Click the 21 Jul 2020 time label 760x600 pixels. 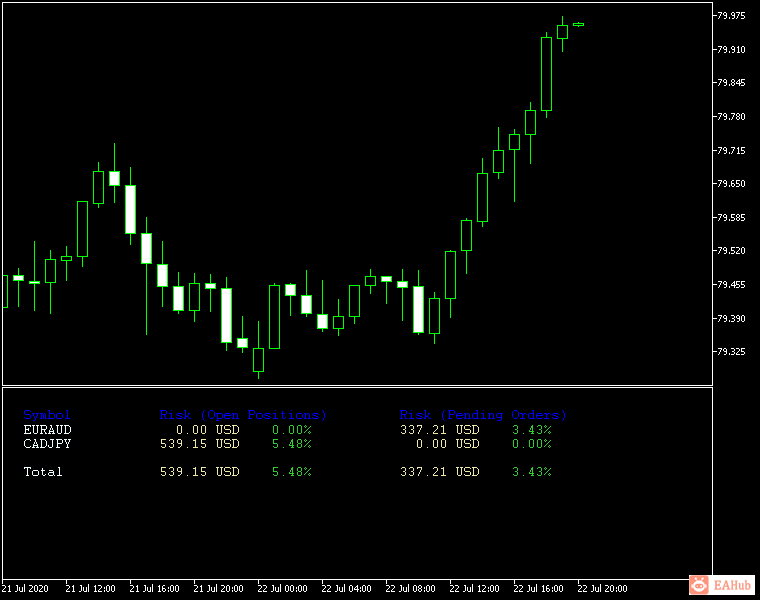[x=25, y=588]
